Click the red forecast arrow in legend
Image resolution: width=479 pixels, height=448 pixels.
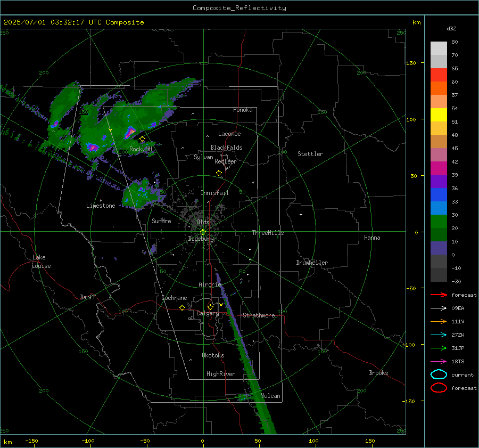coord(439,295)
